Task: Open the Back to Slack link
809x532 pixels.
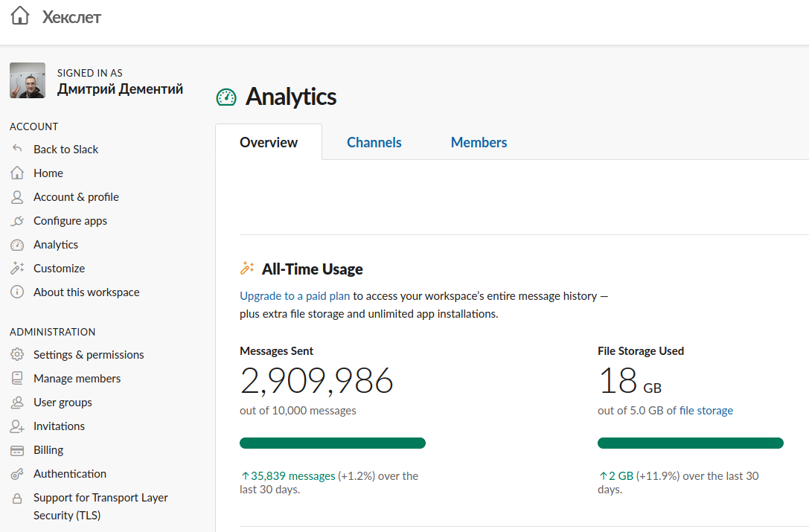Action: click(66, 149)
